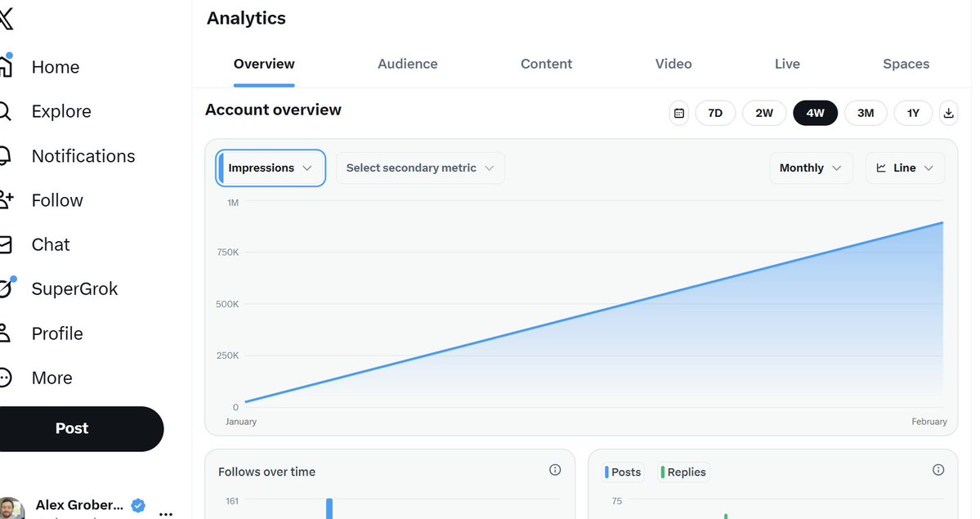Open the Impressions metric dropdown
Screen dimensions: 980x519
pyautogui.click(x=271, y=168)
